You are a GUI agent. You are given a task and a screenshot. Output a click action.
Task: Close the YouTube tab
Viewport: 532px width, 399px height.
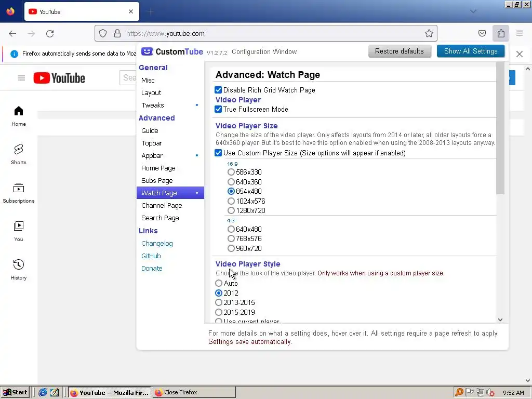tap(131, 11)
